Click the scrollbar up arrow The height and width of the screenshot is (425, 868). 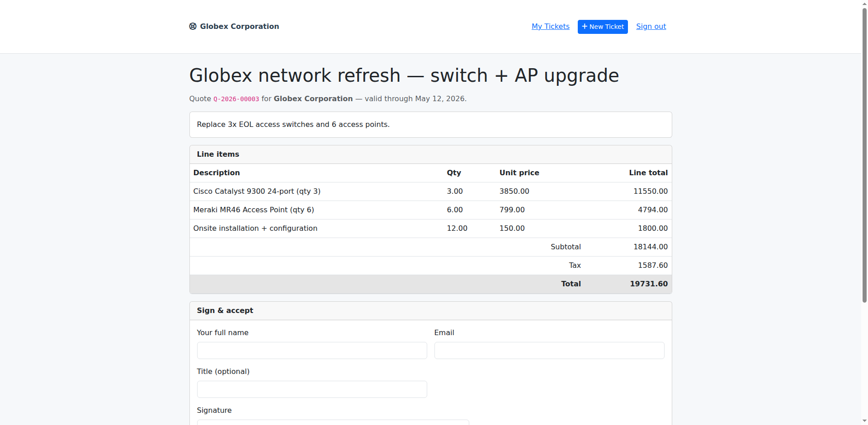point(864,3)
